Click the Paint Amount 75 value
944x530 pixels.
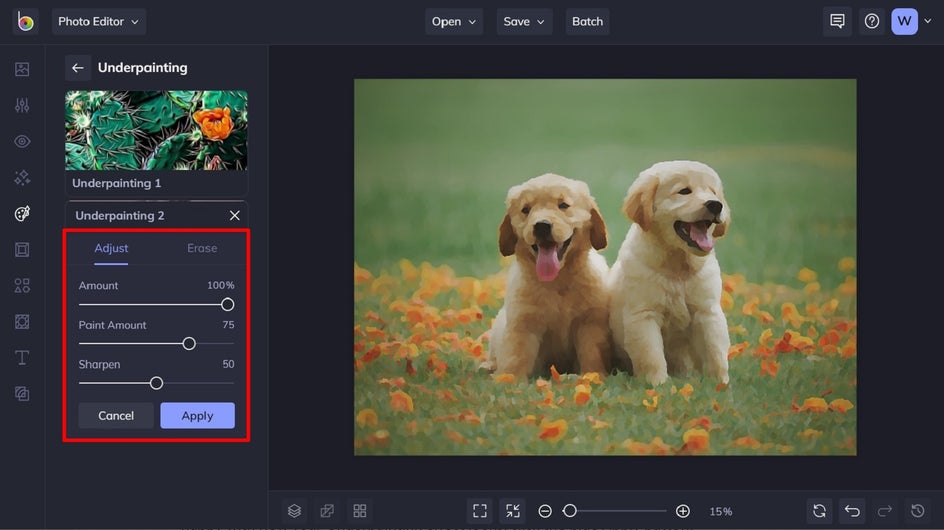(x=228, y=325)
